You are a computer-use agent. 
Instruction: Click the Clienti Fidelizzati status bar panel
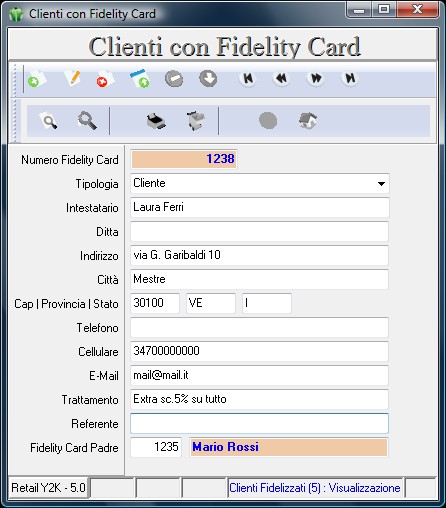coord(315,488)
